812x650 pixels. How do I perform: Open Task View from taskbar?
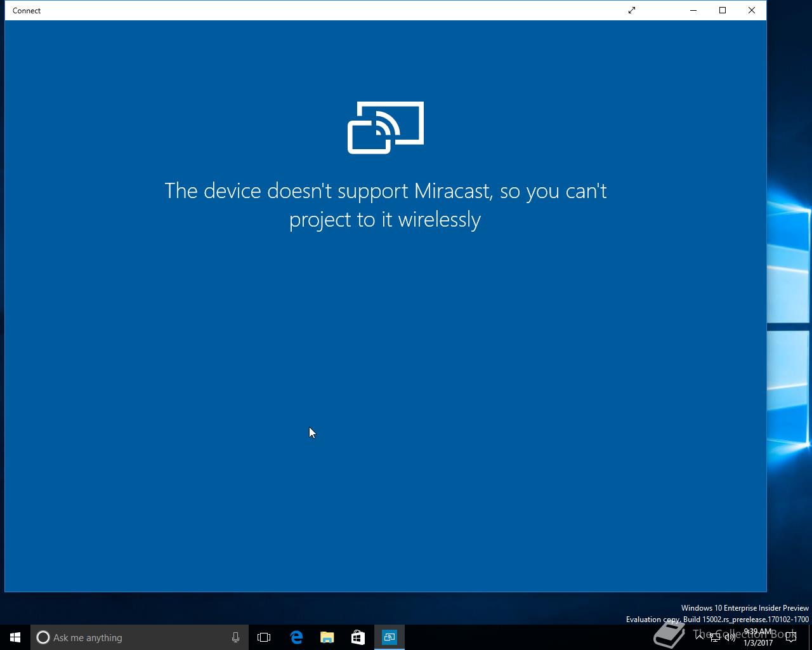click(264, 637)
